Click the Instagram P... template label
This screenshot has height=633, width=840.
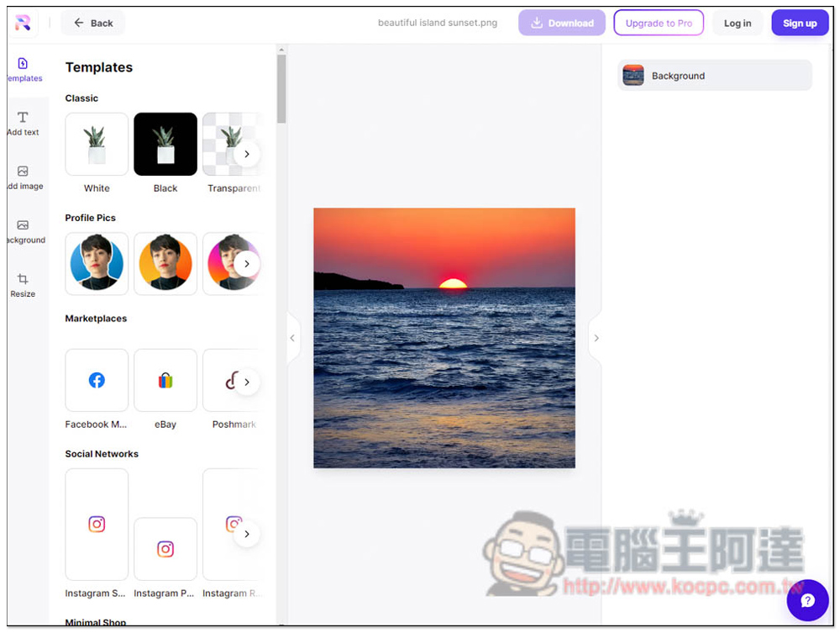pyautogui.click(x=164, y=593)
